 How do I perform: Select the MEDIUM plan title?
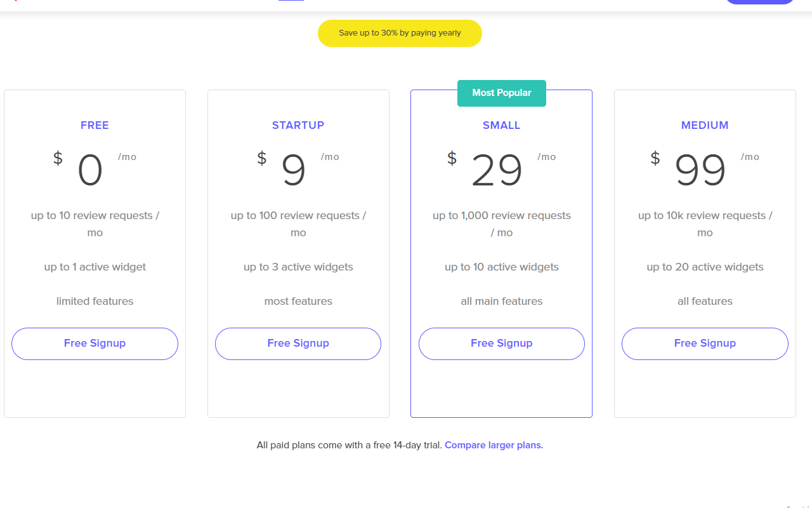(705, 125)
